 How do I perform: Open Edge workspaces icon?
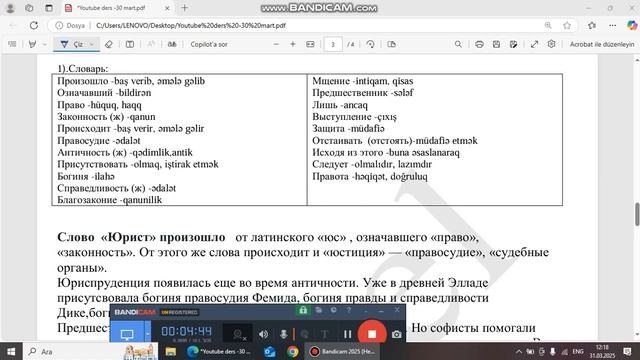tap(29, 8)
